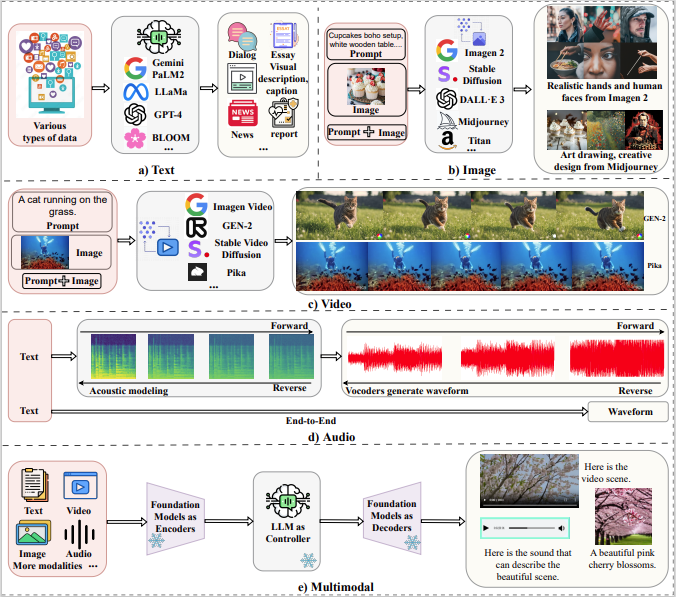Click the Google logo beside Gemini PaLM2
The height and width of the screenshot is (597, 676).
tap(136, 68)
